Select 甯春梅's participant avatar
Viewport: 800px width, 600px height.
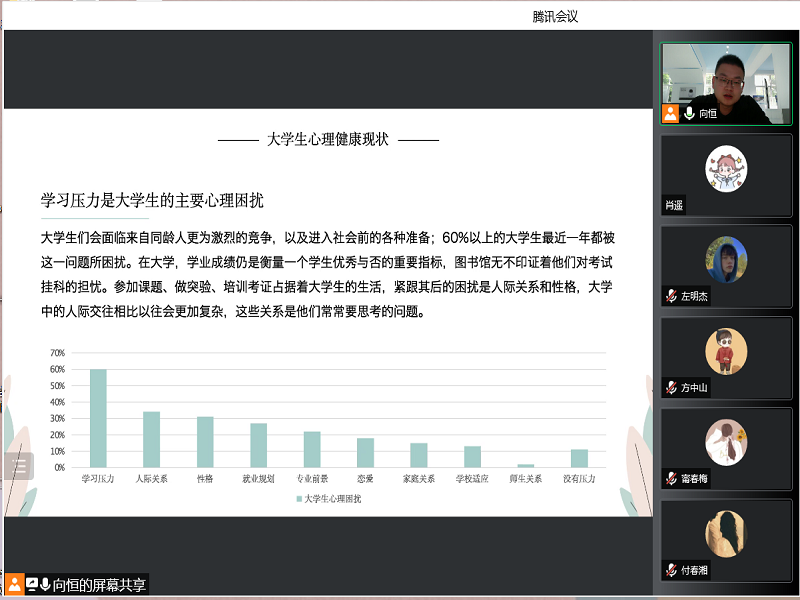click(x=726, y=442)
